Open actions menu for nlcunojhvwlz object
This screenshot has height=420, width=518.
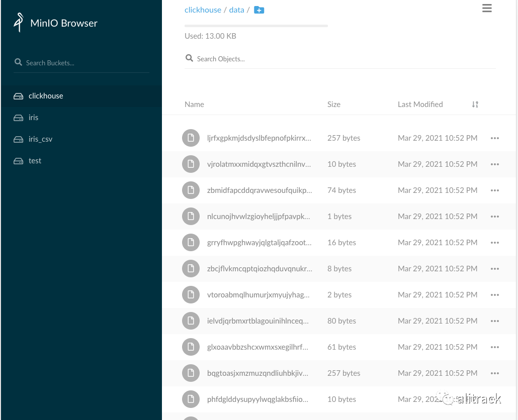494,217
